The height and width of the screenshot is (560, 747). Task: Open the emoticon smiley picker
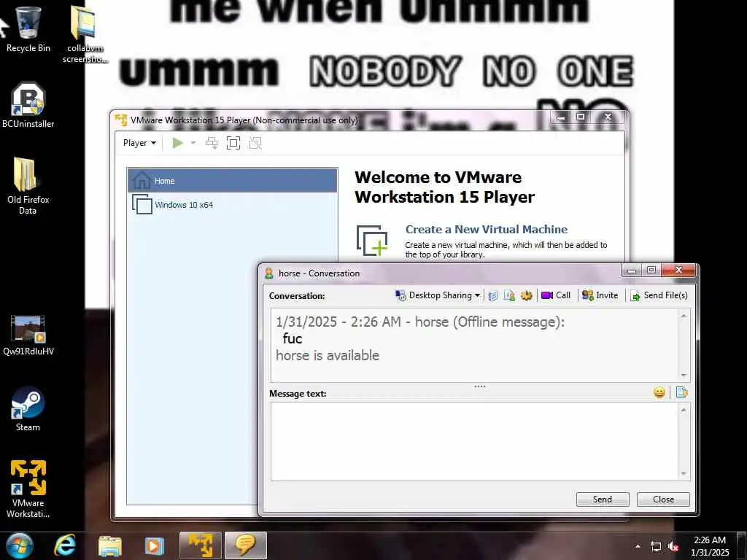[x=659, y=392]
